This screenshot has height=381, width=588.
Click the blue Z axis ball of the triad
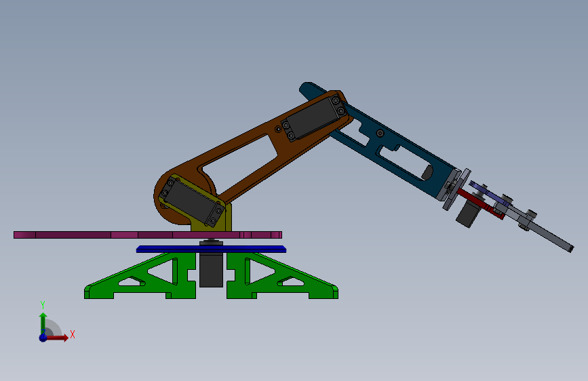click(x=43, y=338)
